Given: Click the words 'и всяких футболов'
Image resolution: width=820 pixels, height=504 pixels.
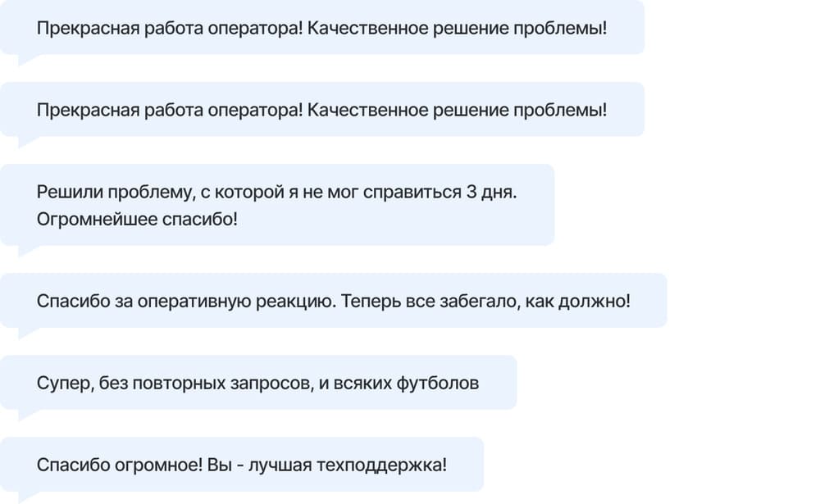Looking at the screenshot, I should 399,384.
